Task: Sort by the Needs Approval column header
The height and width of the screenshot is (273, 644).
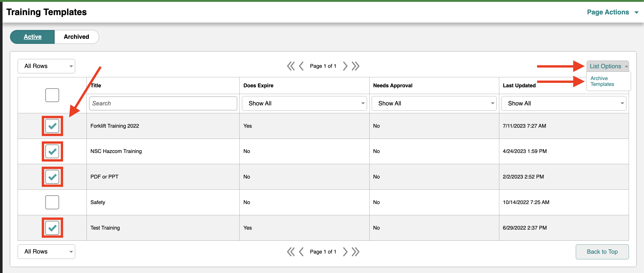Action: point(393,86)
